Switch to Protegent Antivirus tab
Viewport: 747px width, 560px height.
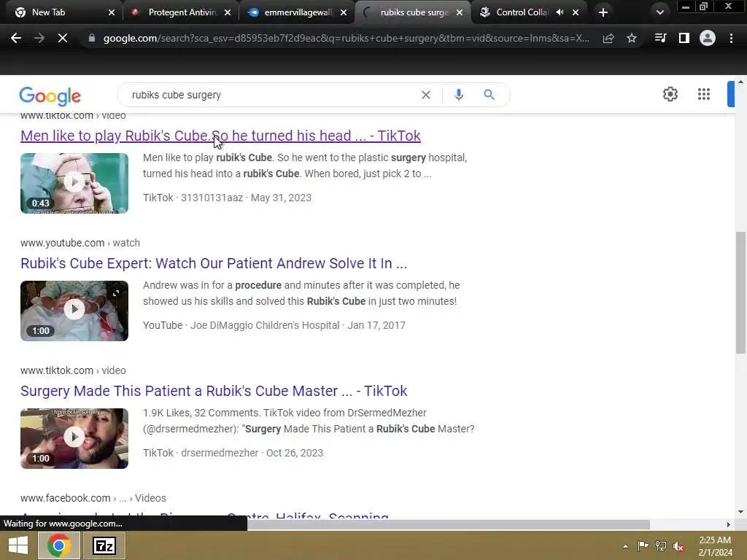pyautogui.click(x=182, y=12)
